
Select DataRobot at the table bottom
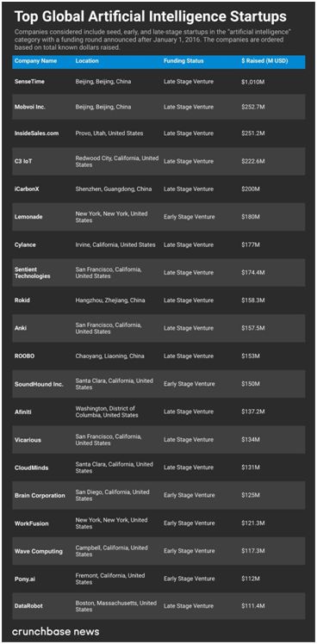click(28, 606)
